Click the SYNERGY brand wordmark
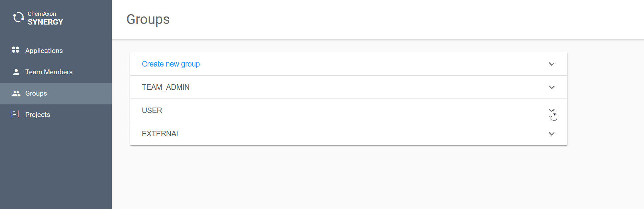This screenshot has width=644, height=209. click(45, 22)
